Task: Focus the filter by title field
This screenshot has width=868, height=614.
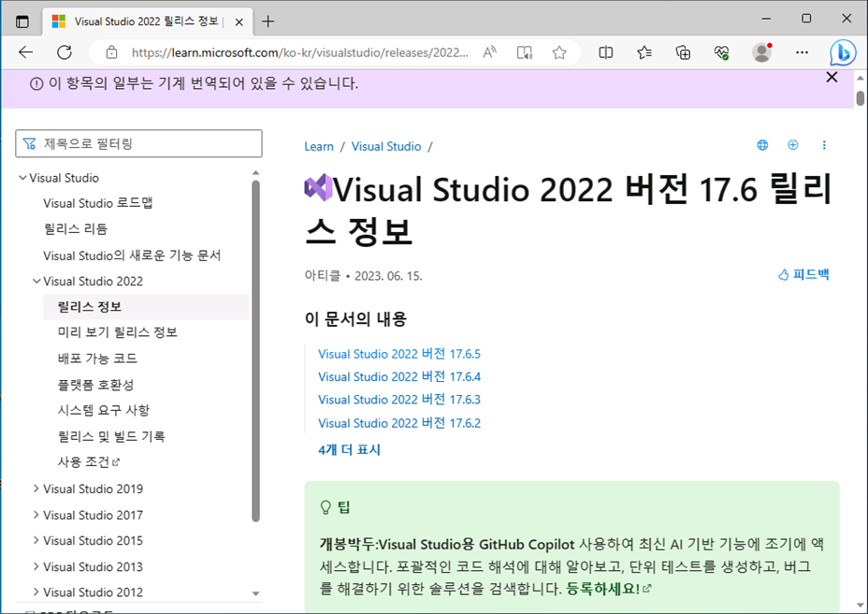Action: (139, 143)
